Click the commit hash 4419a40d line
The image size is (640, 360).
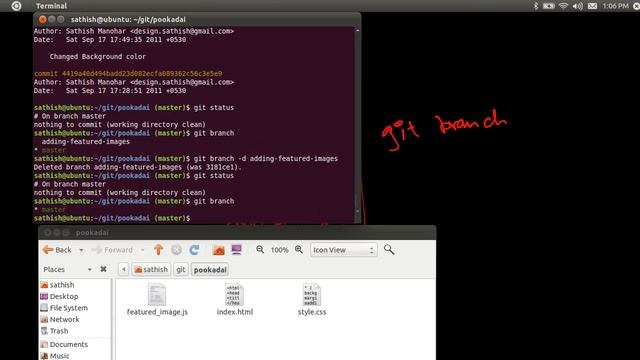tap(128, 73)
